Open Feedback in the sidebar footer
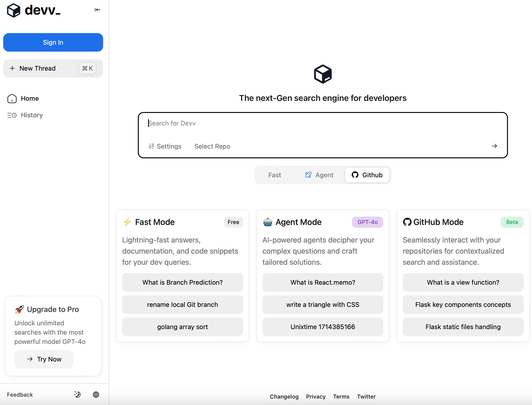The width and height of the screenshot is (532, 405). click(x=20, y=395)
